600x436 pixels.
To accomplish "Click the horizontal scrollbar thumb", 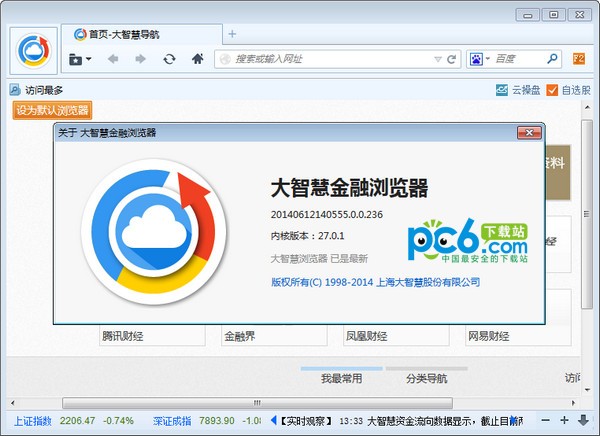I will point(257,403).
